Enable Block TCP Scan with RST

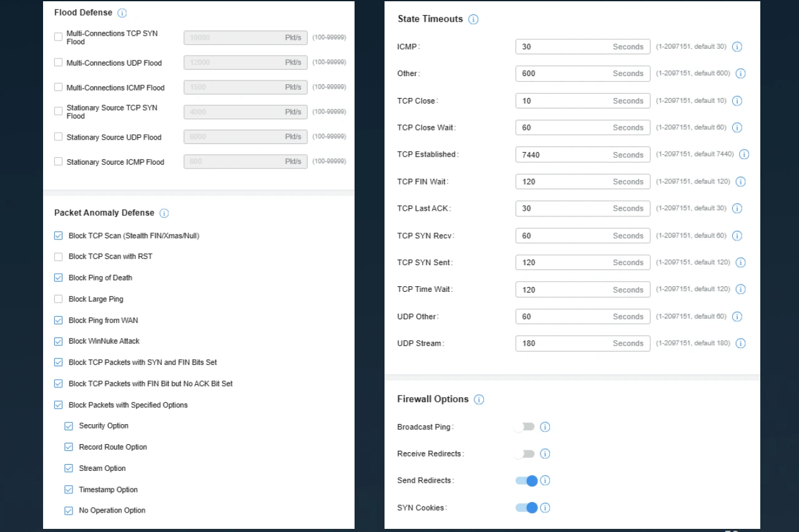[x=59, y=257]
